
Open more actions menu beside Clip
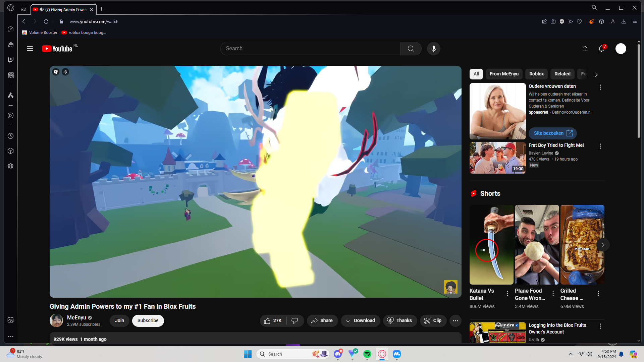coord(455,321)
